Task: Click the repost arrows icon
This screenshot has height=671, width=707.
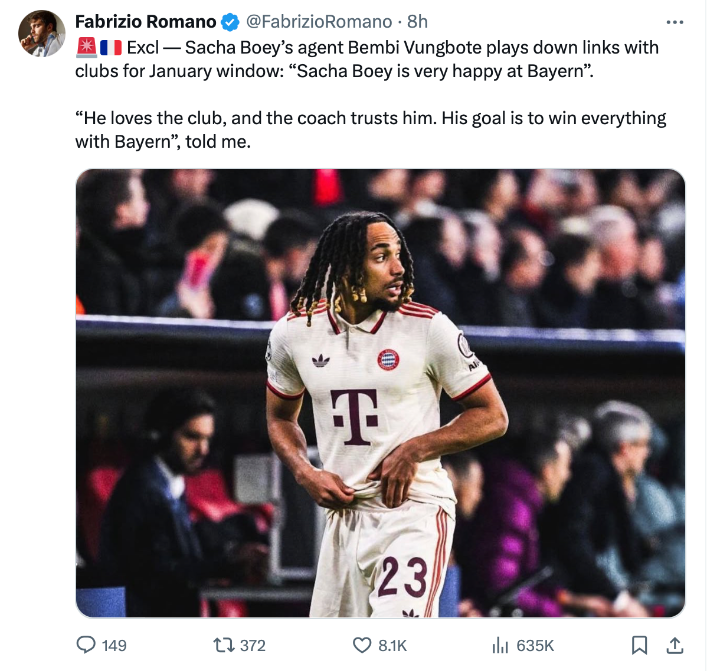Action: [224, 645]
